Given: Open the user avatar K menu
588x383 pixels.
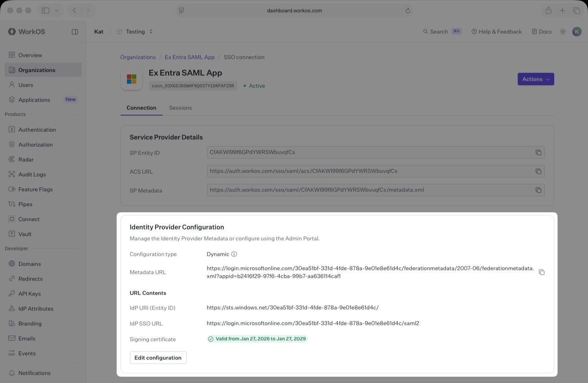Looking at the screenshot, I should [x=577, y=32].
